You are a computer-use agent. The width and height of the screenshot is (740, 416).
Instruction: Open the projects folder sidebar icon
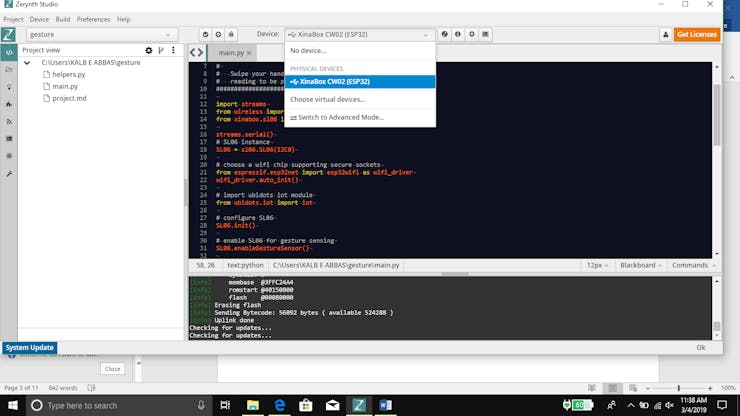9,69
